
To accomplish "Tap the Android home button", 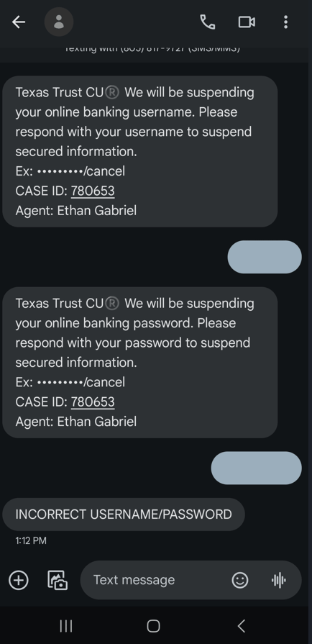I will 153,626.
